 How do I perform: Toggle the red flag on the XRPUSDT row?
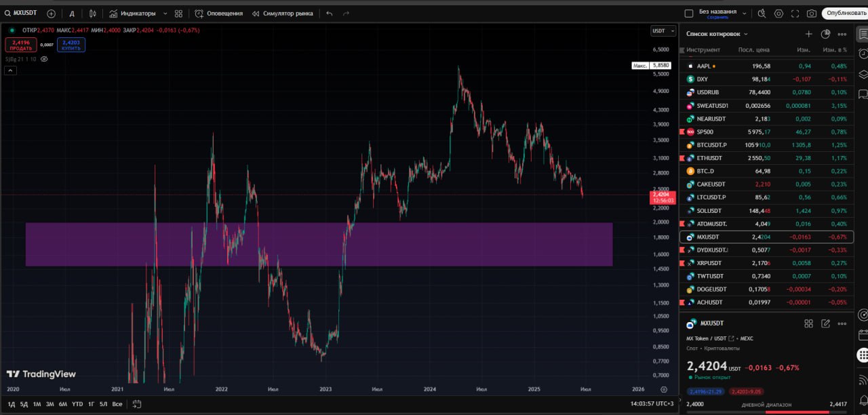click(x=682, y=263)
